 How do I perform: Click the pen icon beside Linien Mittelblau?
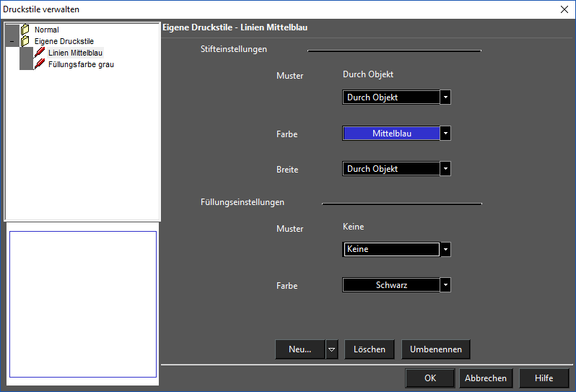coord(40,53)
